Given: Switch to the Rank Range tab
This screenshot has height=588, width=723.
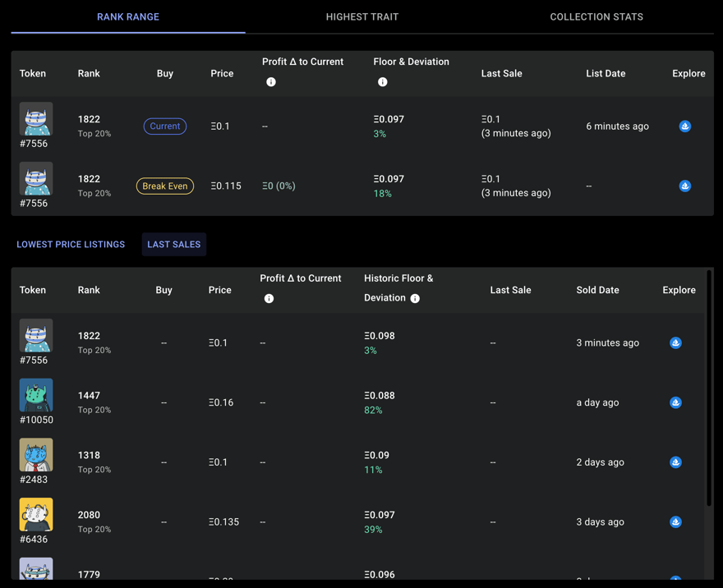Looking at the screenshot, I should click(128, 17).
